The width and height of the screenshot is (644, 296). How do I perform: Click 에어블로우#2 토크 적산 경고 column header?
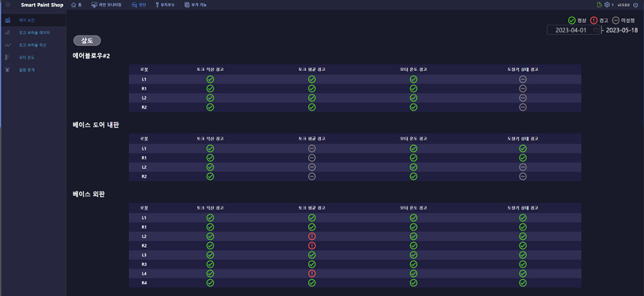pos(210,70)
